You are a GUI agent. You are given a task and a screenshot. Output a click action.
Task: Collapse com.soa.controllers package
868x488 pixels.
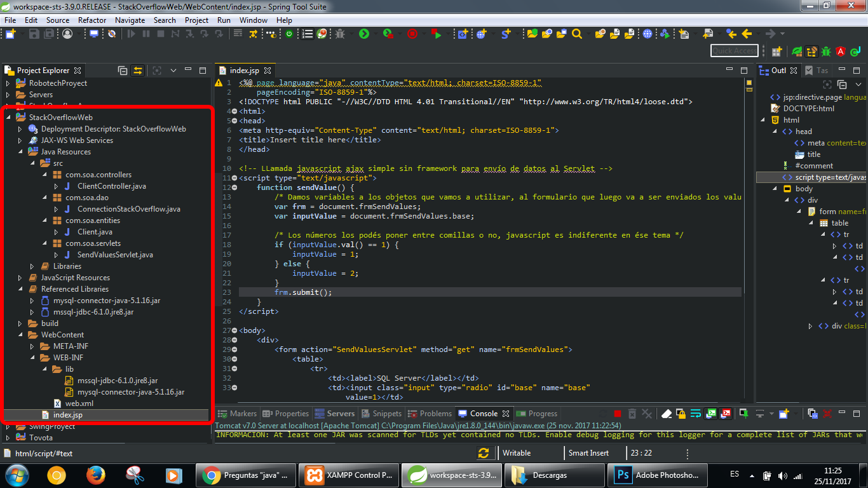pos(44,175)
